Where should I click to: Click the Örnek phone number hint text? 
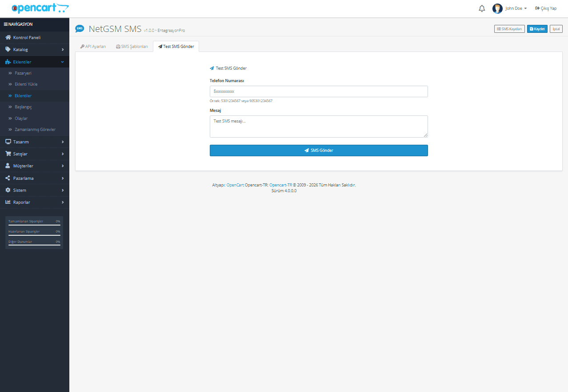pyautogui.click(x=241, y=101)
